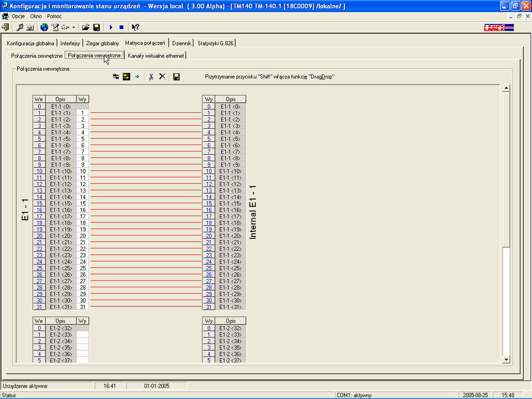Viewport: 532px width, 399px height.
Task: Click the black bidirectional arrows matrix icon
Action: pos(116,77)
